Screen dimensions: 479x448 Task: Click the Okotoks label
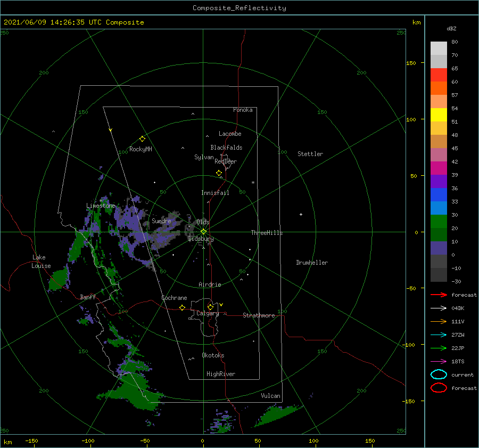point(213,355)
